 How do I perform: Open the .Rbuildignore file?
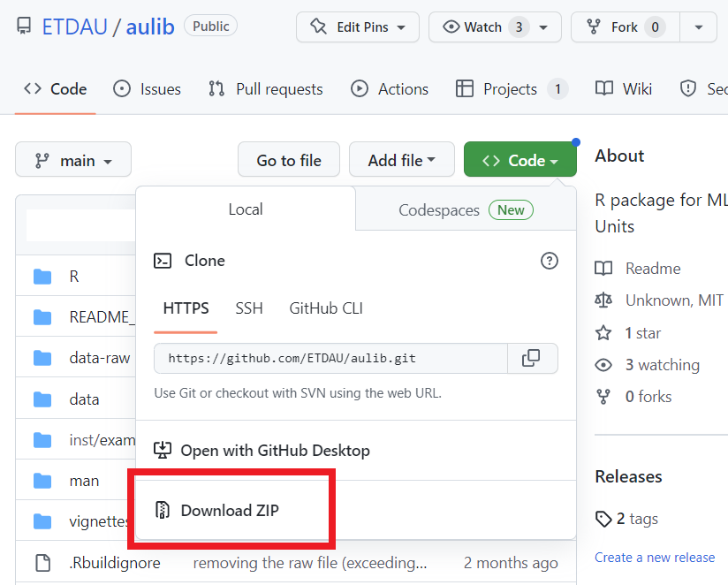pyautogui.click(x=115, y=563)
